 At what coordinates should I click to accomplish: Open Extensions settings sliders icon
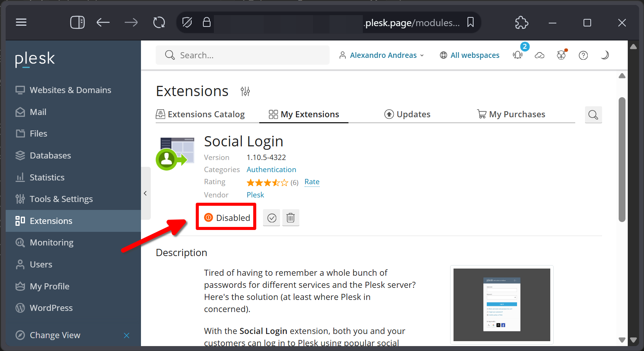point(245,91)
